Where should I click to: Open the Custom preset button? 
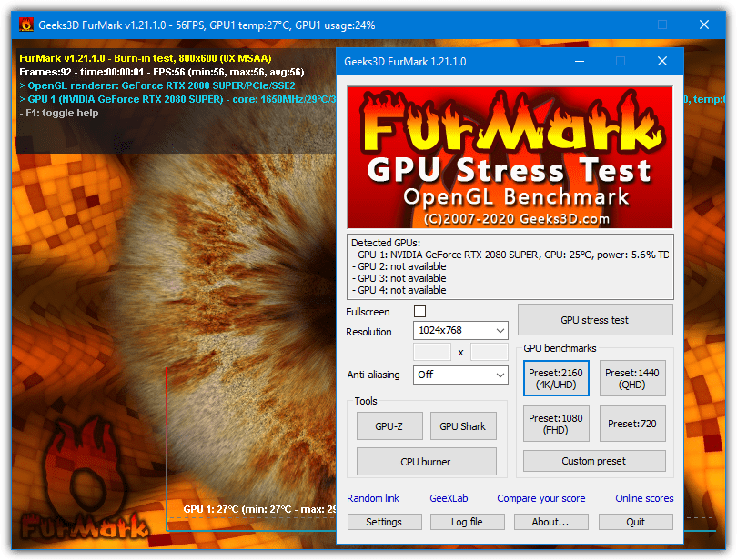pos(594,461)
